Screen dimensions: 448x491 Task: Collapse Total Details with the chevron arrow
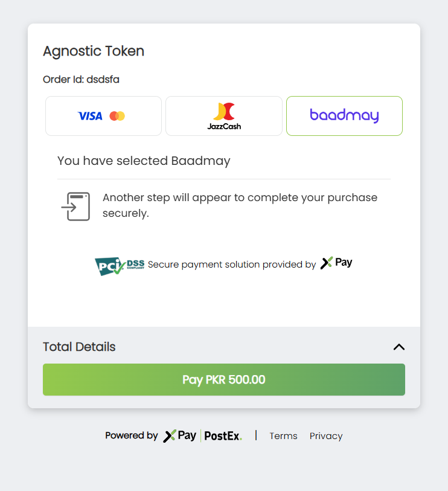pos(398,347)
